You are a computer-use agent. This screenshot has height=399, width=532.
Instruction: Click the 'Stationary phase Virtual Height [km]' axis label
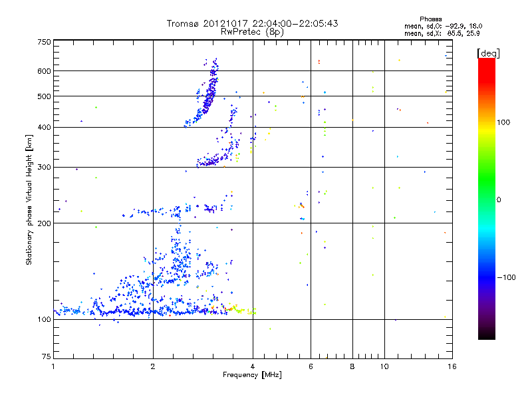(29, 199)
